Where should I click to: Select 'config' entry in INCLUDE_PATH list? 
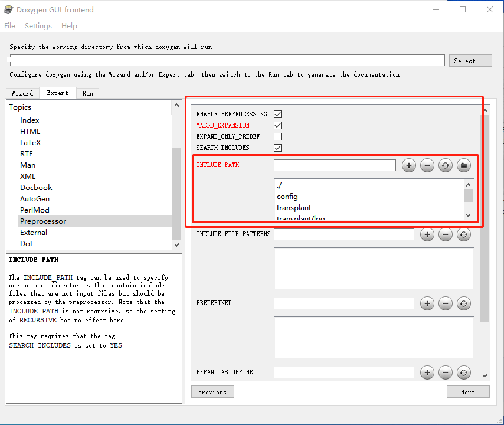click(287, 197)
